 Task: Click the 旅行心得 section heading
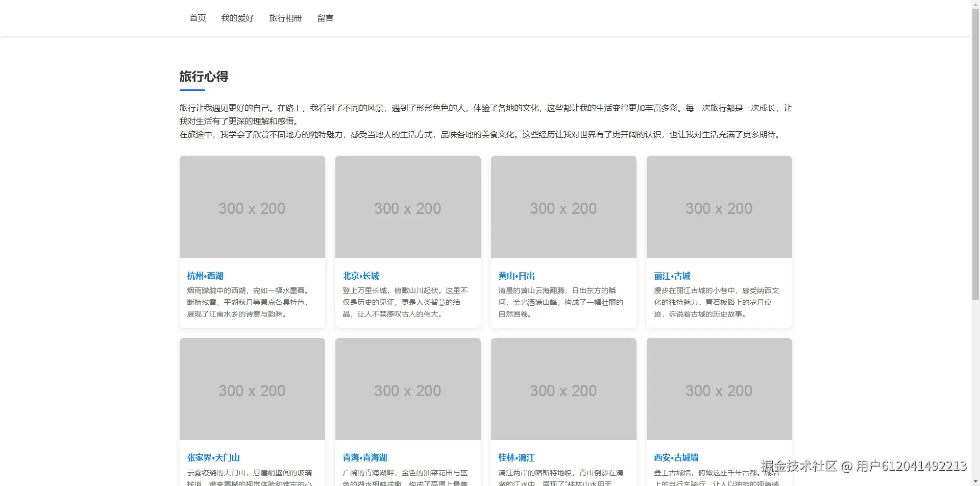pos(204,77)
